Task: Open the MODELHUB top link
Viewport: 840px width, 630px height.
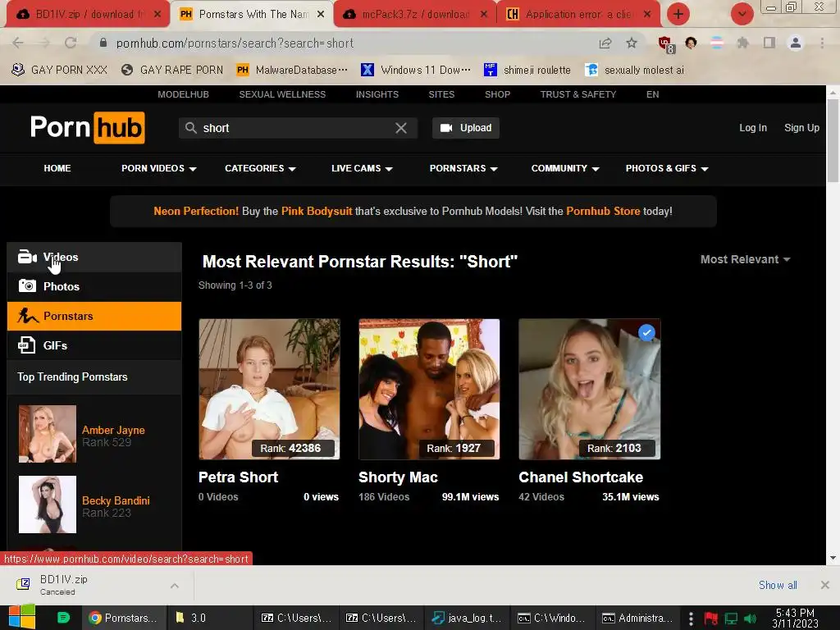Action: tap(183, 94)
